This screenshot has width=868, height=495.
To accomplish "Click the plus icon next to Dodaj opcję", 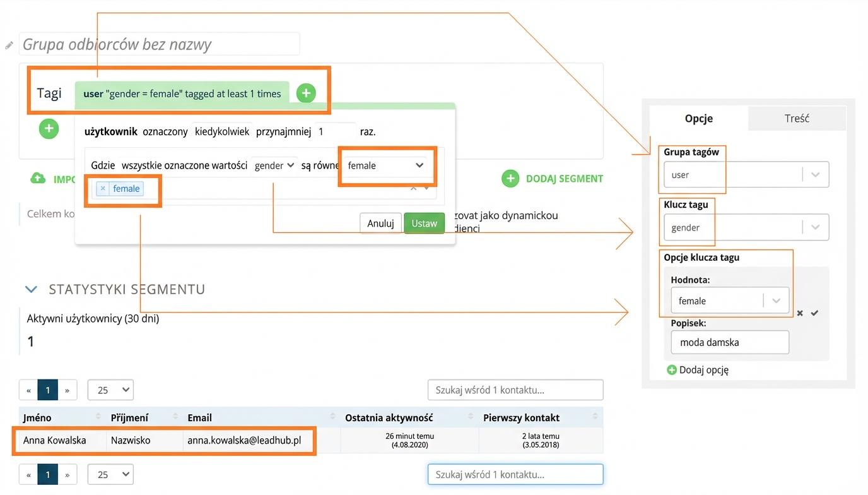I will pyautogui.click(x=672, y=370).
